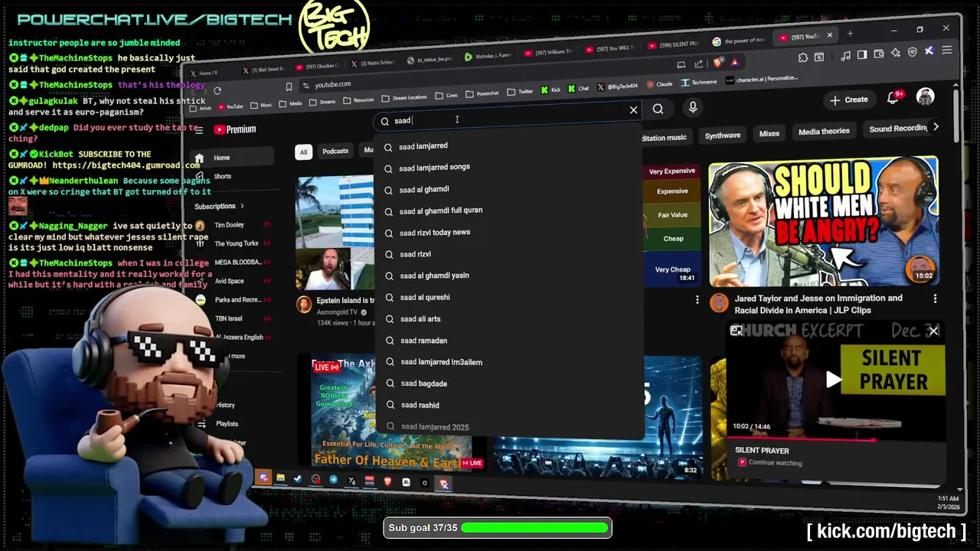This screenshot has width=980, height=551.
Task: Bookmark this page with bookmark icon
Action: 289,86
